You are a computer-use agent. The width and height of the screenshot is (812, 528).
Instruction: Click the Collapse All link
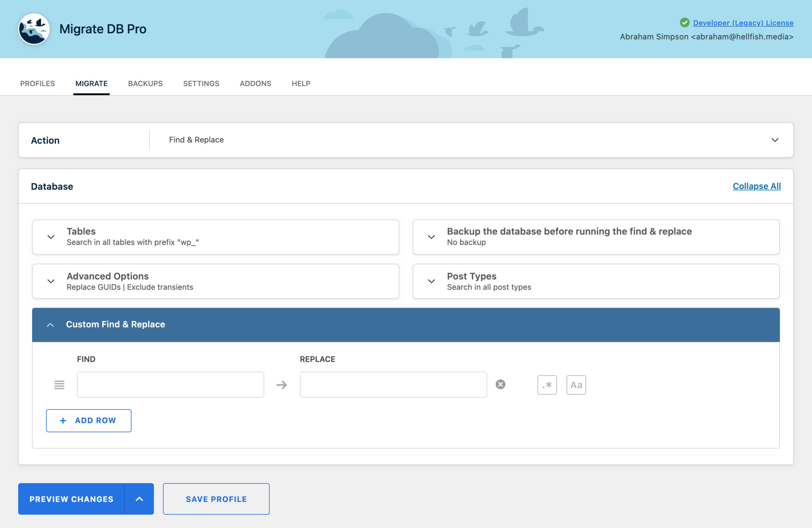[756, 186]
